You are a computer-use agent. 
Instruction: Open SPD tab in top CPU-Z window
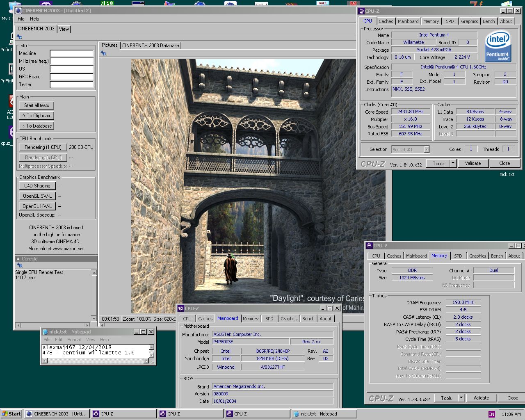(450, 21)
